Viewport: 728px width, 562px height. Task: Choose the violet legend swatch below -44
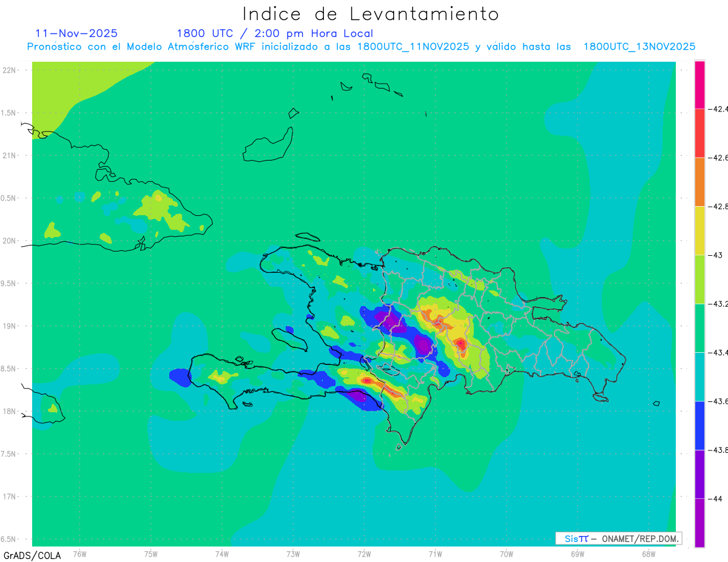coord(699,523)
